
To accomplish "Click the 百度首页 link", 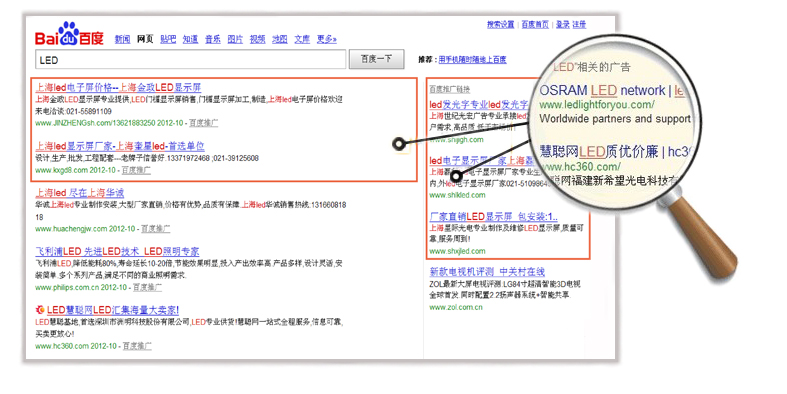I will coord(535,25).
